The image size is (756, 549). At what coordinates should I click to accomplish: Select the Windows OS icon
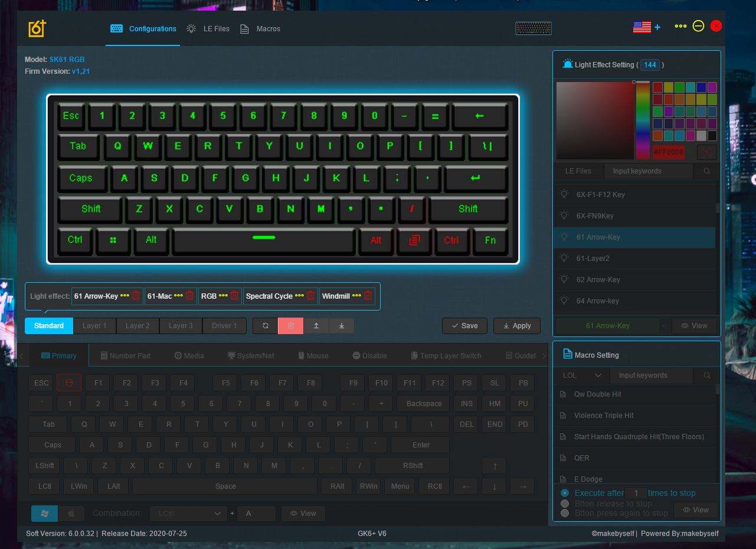[44, 514]
